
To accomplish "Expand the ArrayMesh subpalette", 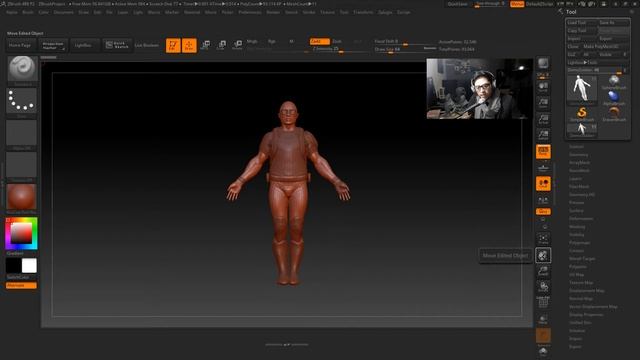I will (x=579, y=162).
